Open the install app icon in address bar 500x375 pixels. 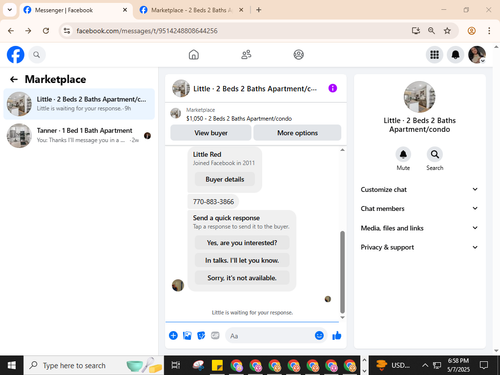(x=416, y=31)
